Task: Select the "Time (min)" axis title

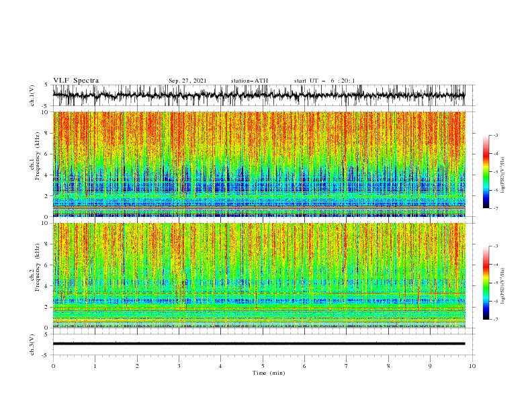Action: click(x=269, y=373)
